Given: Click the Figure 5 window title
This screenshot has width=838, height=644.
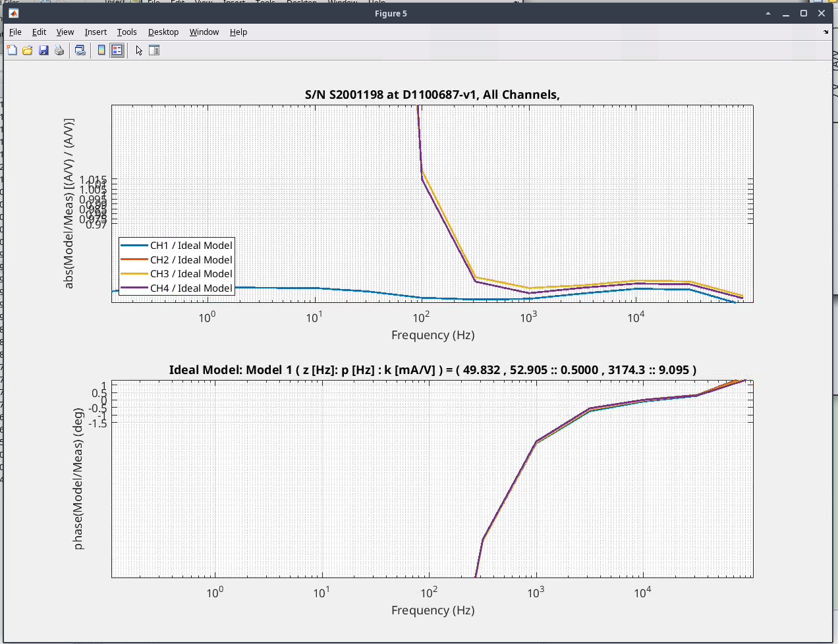Looking at the screenshot, I should [x=391, y=13].
